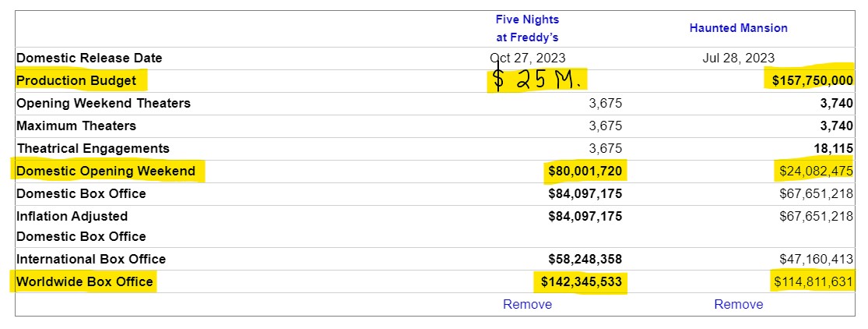The image size is (868, 329).
Task: Select the handwritten $25 M. budget value
Action: tap(537, 80)
